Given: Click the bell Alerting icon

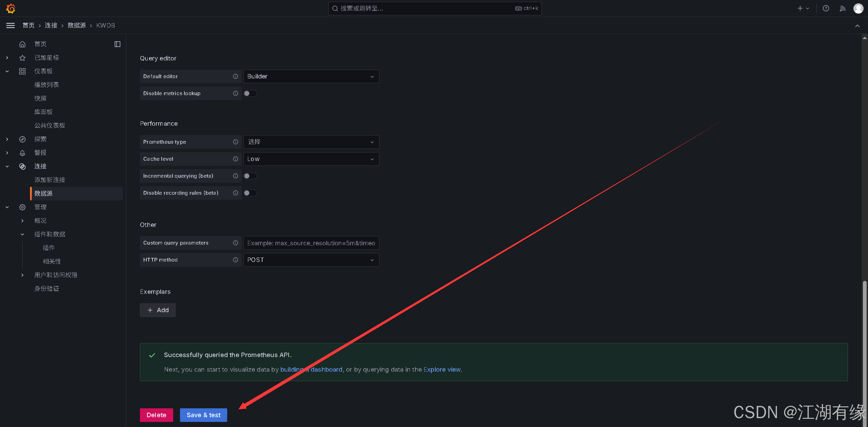Looking at the screenshot, I should coord(22,153).
